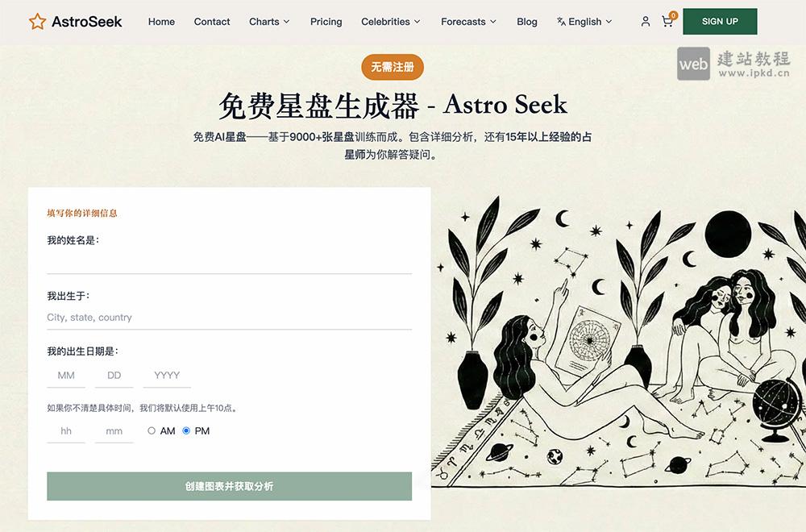Open the shopping cart icon
This screenshot has width=806, height=532.
[667, 23]
